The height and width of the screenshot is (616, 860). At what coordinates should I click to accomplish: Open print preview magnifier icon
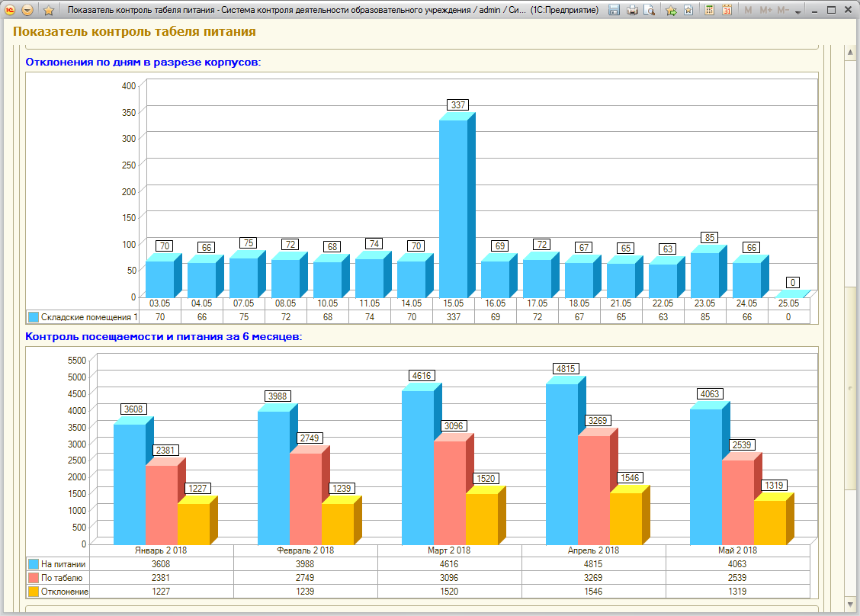coord(650,10)
